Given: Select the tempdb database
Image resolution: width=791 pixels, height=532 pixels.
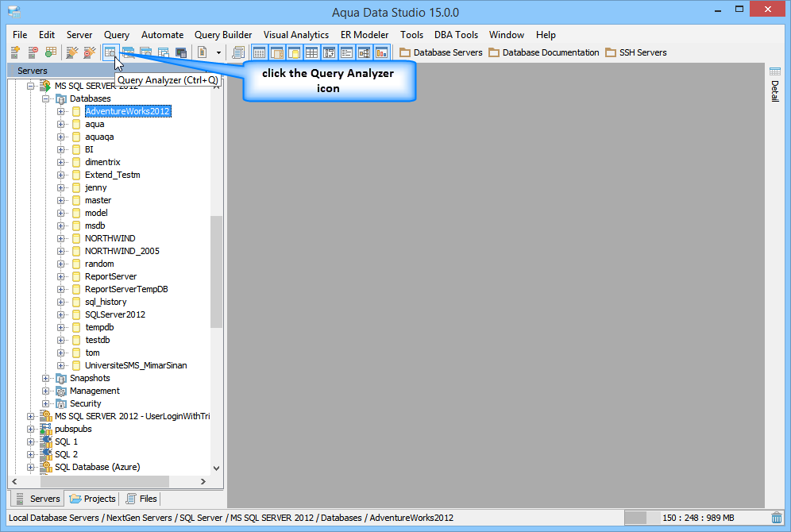Looking at the screenshot, I should (x=99, y=327).
